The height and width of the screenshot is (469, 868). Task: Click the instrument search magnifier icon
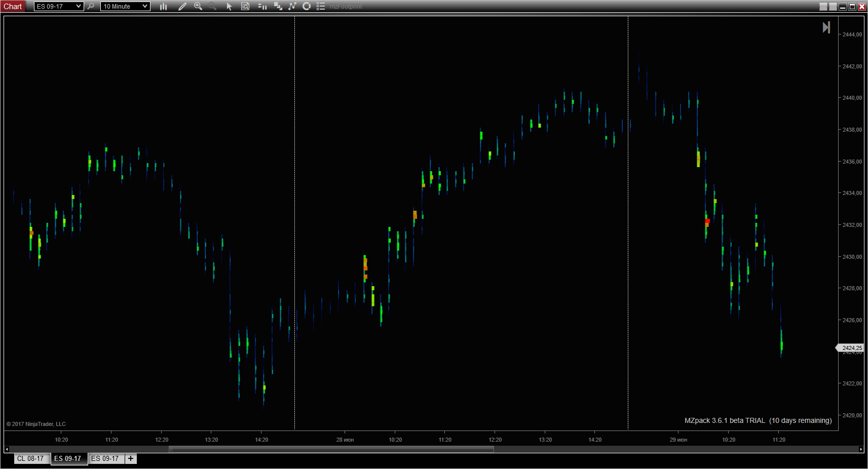[x=91, y=7]
